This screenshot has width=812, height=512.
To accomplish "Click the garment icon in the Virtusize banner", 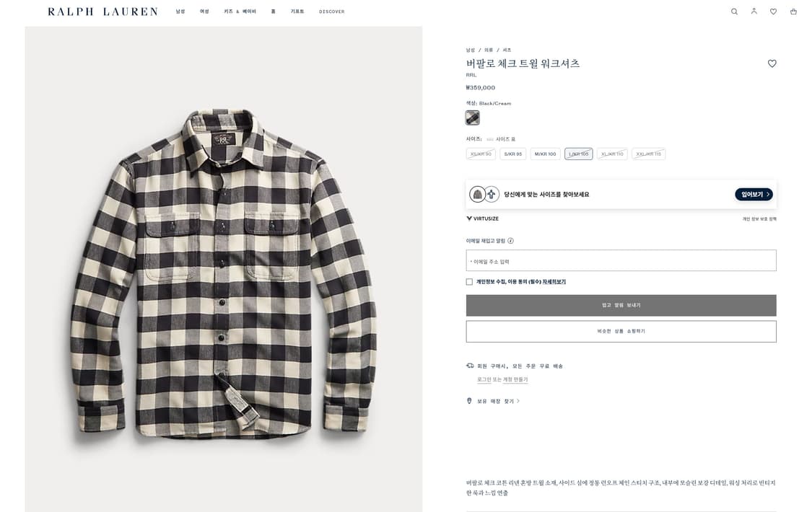I will [477, 194].
